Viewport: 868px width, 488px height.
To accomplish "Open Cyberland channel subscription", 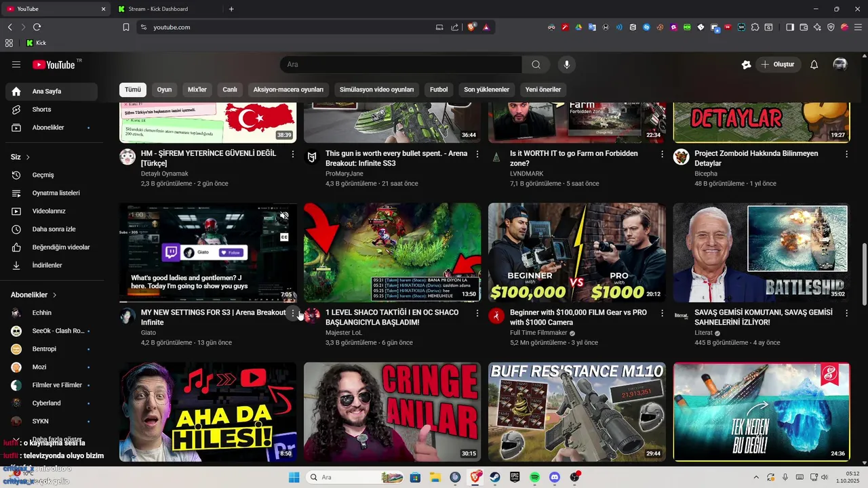I will (52, 403).
